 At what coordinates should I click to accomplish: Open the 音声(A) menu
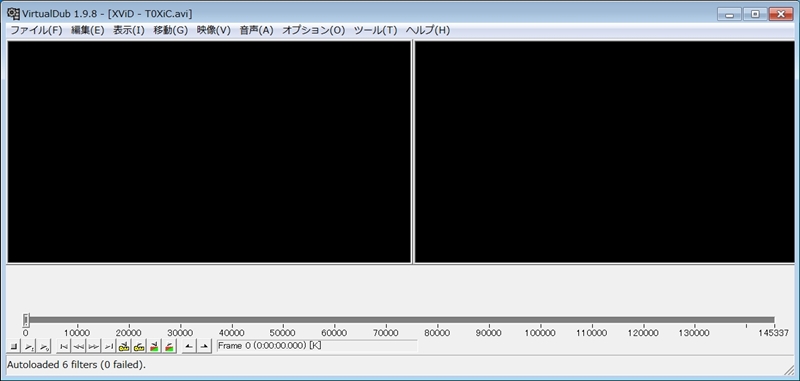[x=257, y=30]
